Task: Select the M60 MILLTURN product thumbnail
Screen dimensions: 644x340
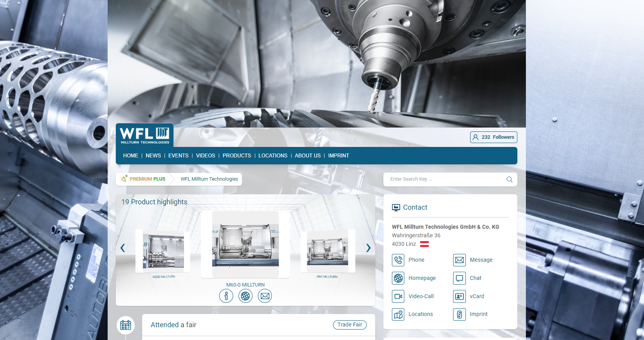Action: tap(328, 251)
